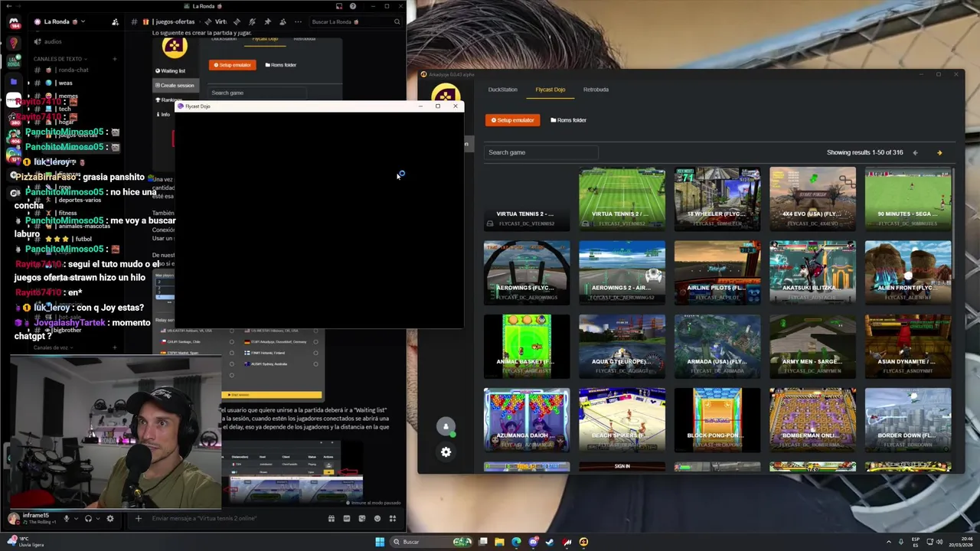Select the Army Men Sarge game thumbnail
This screenshot has width=980, height=551.
click(x=812, y=346)
